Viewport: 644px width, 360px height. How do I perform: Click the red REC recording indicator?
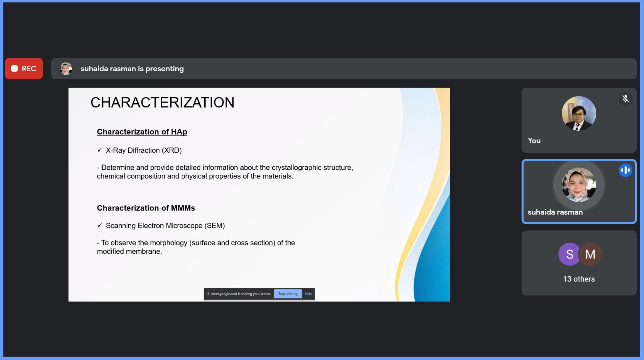[24, 69]
